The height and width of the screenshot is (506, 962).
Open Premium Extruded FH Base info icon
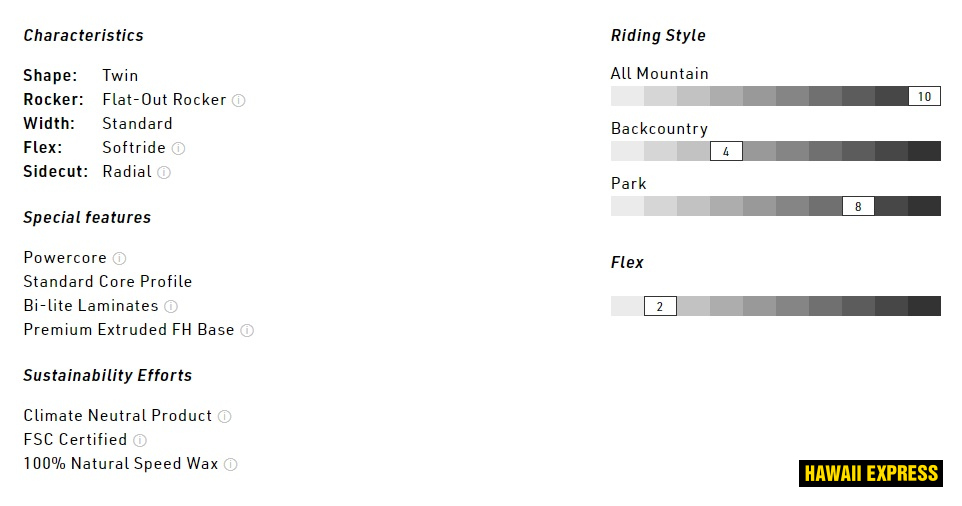247,330
